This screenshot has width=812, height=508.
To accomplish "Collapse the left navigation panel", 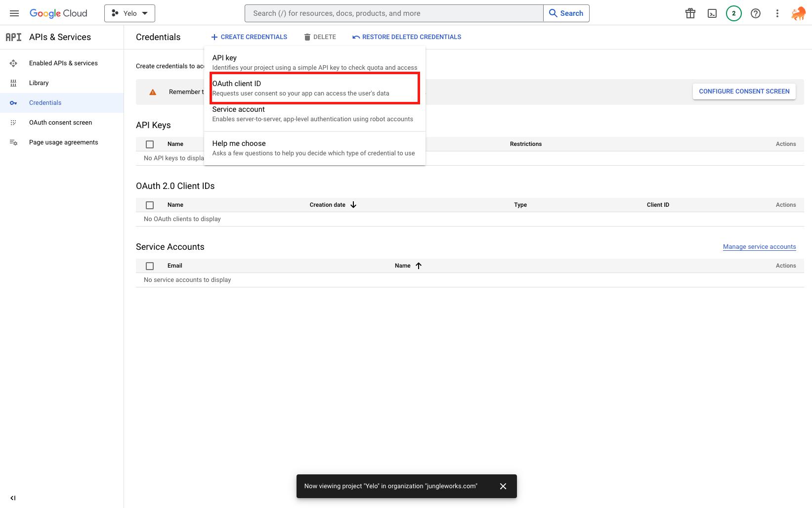I will (13, 498).
